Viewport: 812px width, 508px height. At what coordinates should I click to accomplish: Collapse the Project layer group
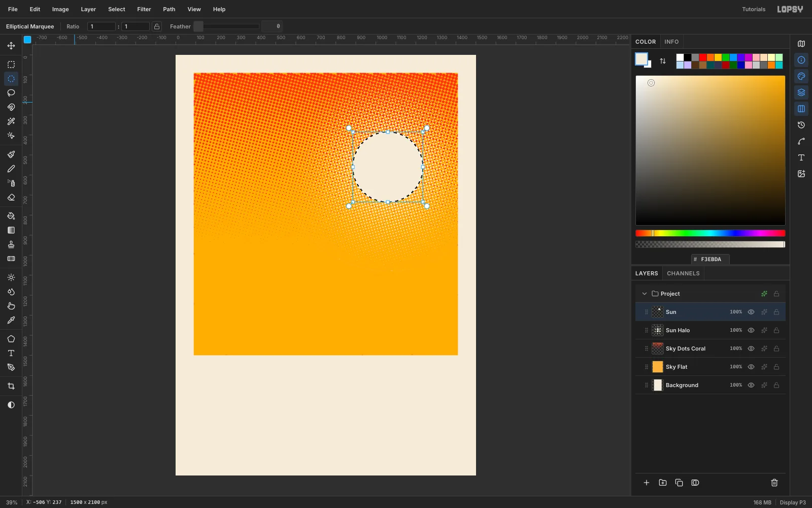coord(645,294)
